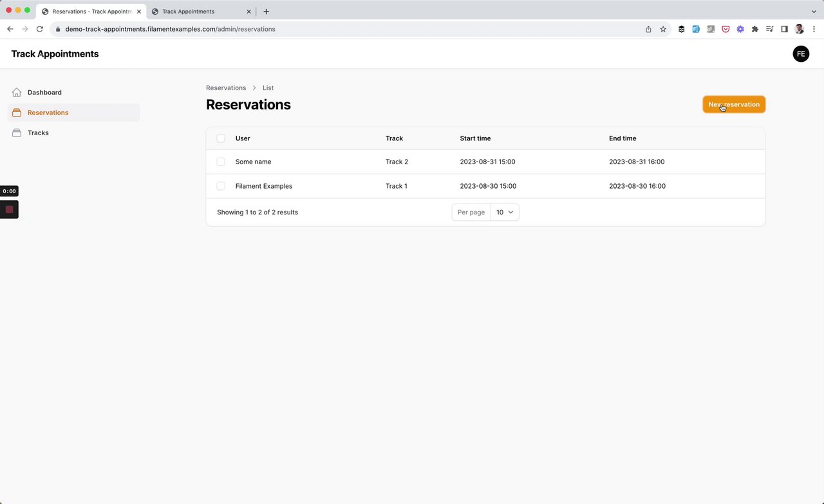The width and height of the screenshot is (824, 504).
Task: Click the Dashboard home icon in sidebar
Action: (x=17, y=93)
